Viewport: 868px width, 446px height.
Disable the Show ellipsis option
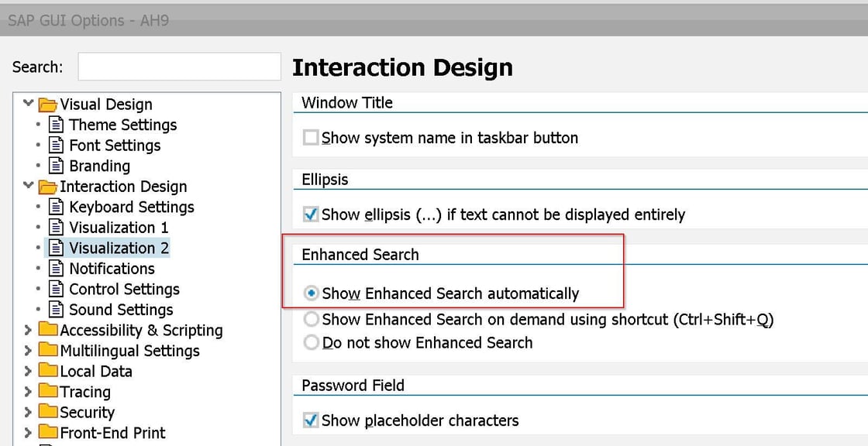[310, 214]
